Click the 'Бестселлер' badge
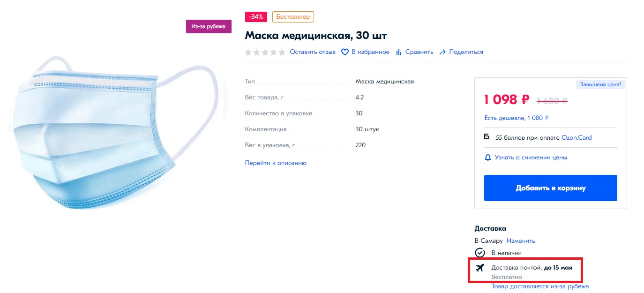644x293 pixels. pyautogui.click(x=293, y=17)
